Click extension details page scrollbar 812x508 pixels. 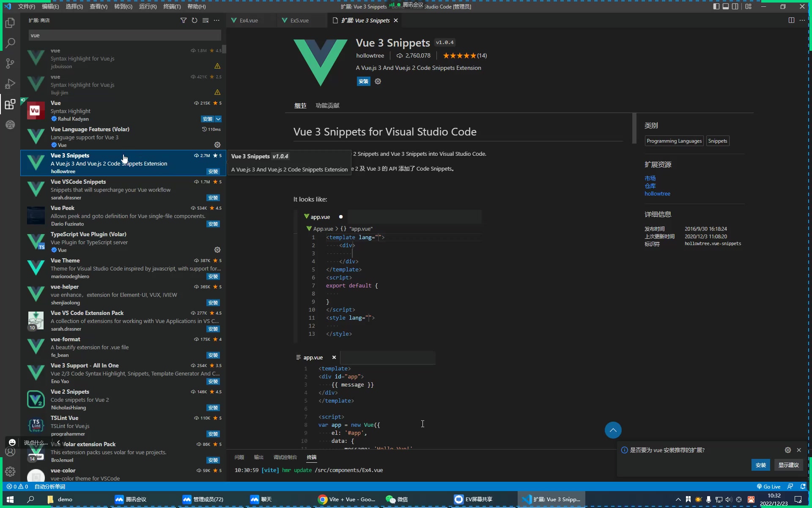point(634,128)
